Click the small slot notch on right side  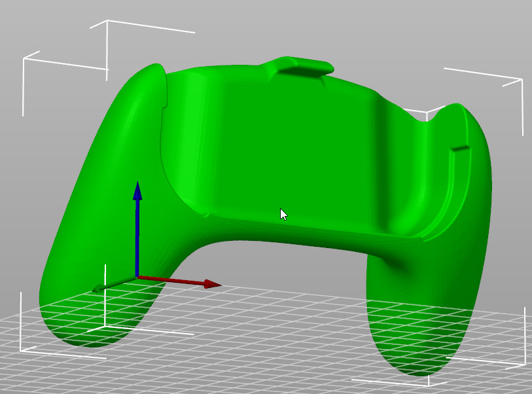(x=461, y=149)
